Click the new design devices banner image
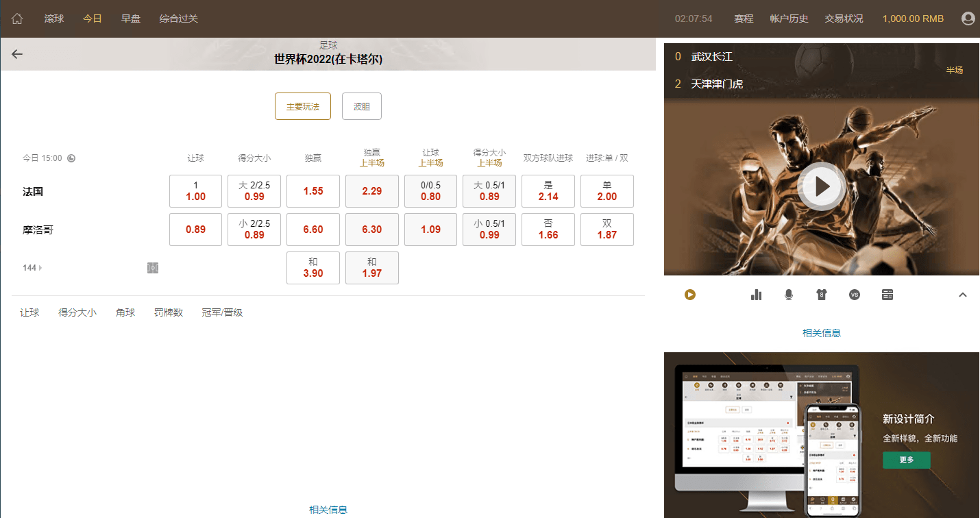The width and height of the screenshot is (980, 518). [822, 435]
